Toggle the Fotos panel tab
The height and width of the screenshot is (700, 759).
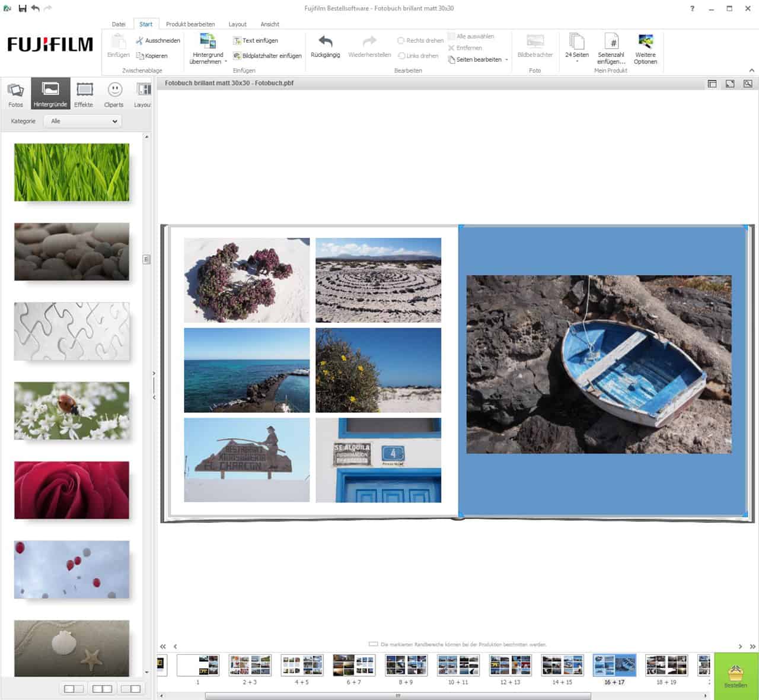16,95
